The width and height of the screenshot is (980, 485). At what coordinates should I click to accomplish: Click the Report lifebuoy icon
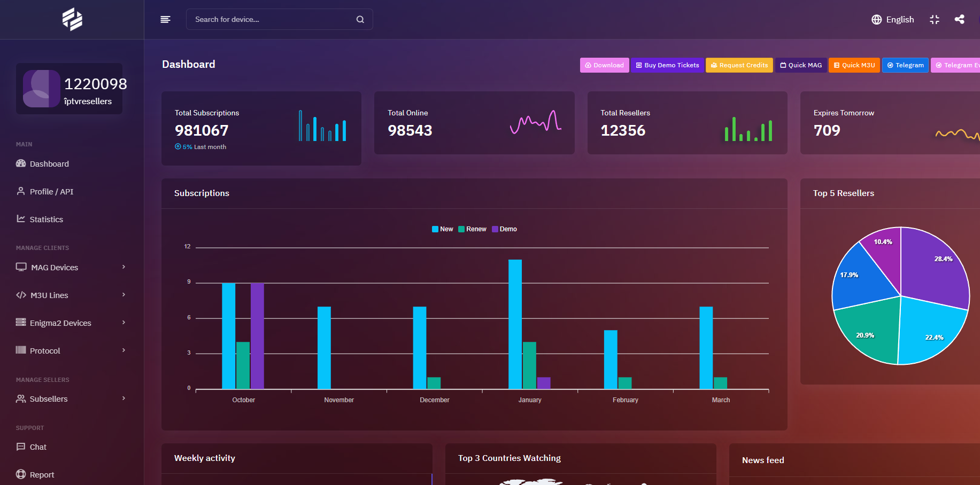click(x=21, y=474)
